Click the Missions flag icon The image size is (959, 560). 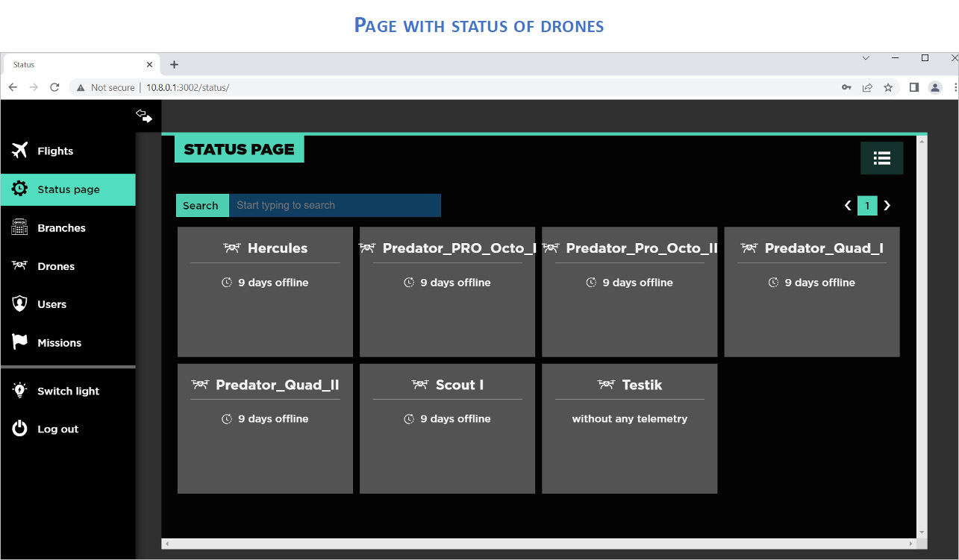point(20,342)
